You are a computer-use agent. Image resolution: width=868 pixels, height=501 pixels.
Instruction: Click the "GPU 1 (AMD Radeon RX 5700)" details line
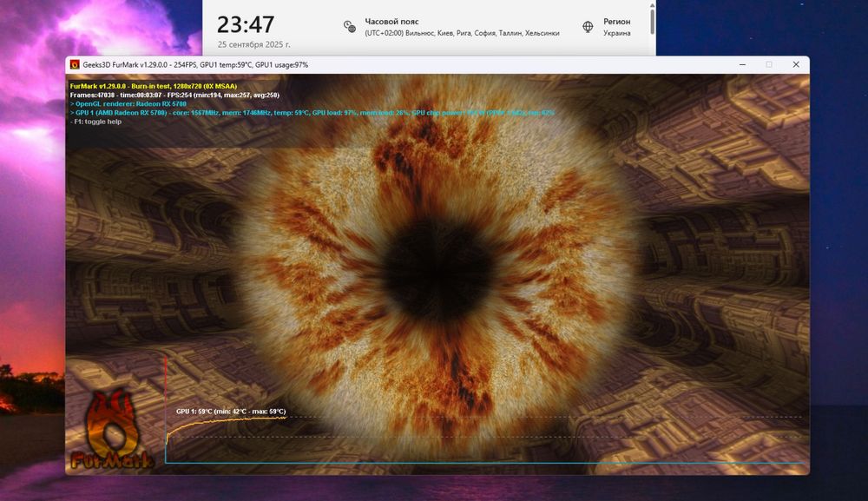point(312,113)
